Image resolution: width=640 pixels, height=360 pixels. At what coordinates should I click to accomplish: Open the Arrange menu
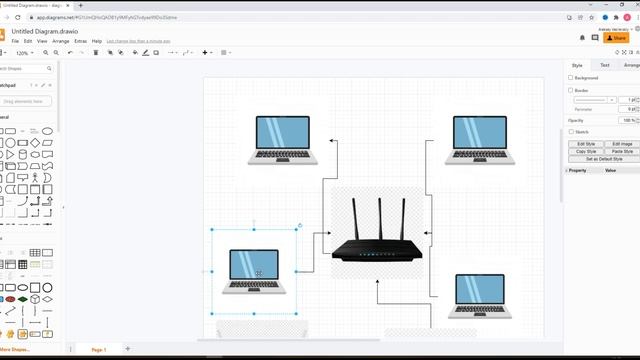point(61,41)
